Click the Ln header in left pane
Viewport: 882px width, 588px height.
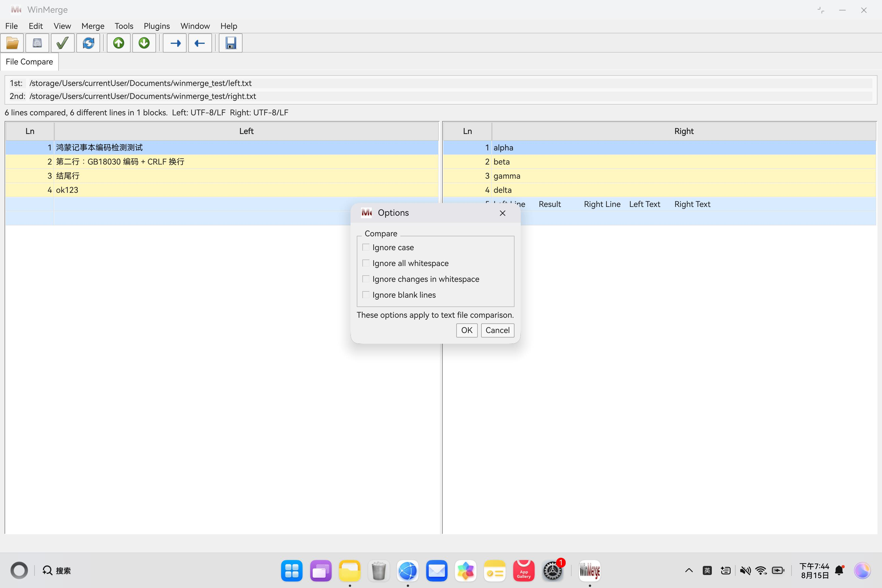pos(30,131)
